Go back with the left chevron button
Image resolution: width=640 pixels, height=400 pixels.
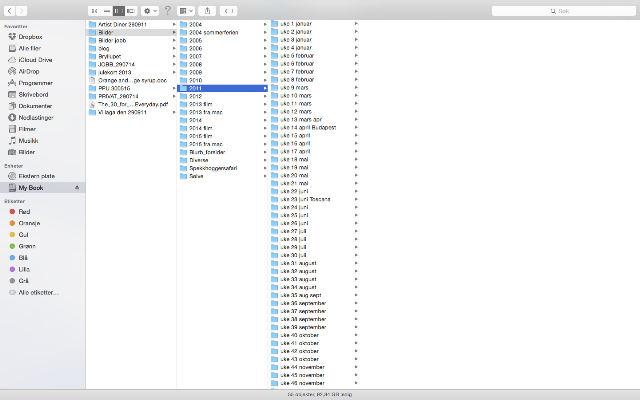tap(9, 11)
